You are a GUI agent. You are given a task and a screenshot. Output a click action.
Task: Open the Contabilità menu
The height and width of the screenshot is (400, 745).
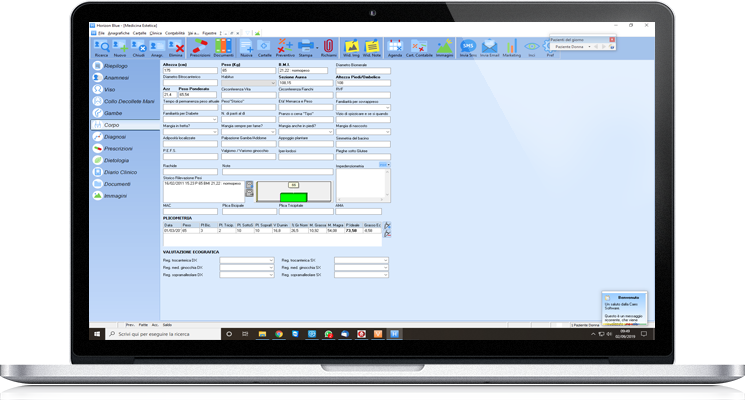[x=175, y=33]
